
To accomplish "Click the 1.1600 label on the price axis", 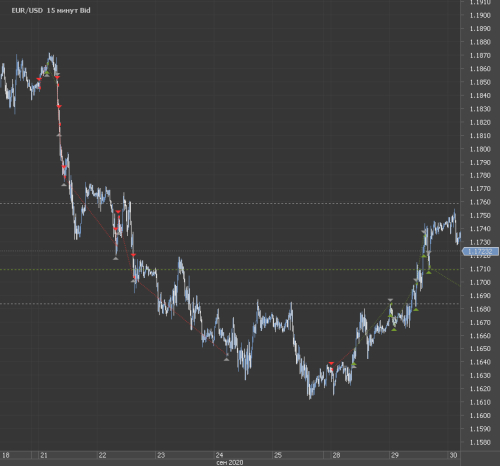I will 480,415.
